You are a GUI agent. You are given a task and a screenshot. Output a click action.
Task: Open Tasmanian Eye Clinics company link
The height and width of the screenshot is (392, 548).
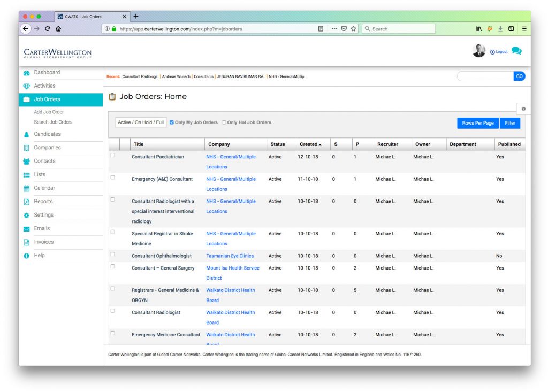(230, 256)
